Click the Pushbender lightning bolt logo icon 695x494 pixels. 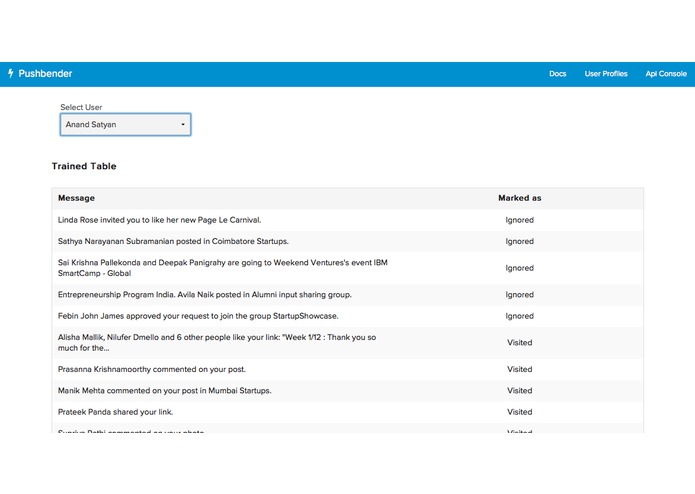click(11, 74)
